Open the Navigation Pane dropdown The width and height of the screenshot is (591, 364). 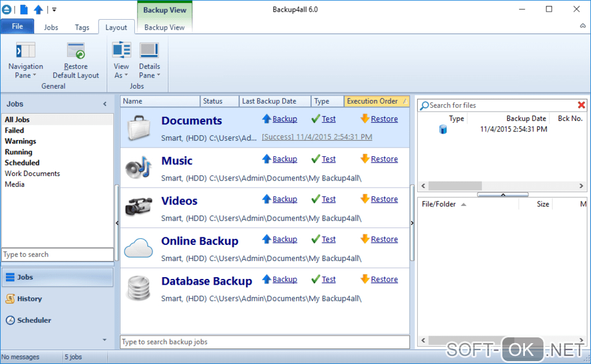[x=25, y=60]
